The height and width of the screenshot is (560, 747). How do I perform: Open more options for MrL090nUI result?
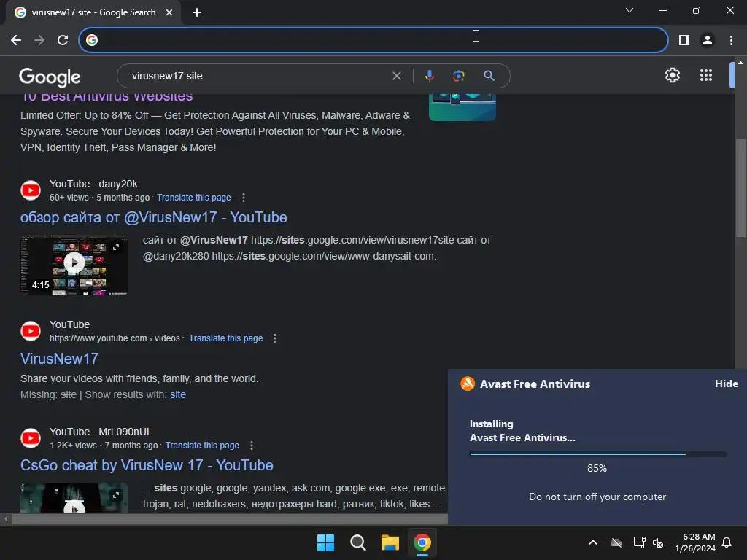pos(252,446)
